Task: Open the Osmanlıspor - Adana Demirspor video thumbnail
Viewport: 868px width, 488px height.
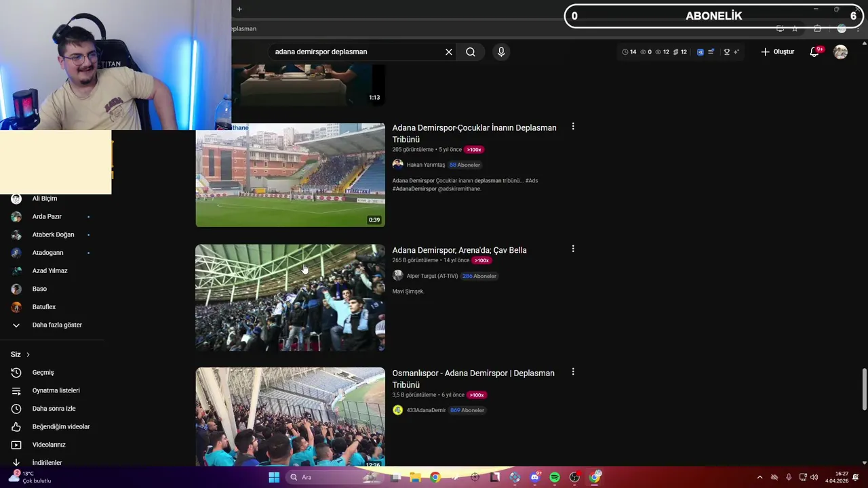Action: (x=290, y=418)
